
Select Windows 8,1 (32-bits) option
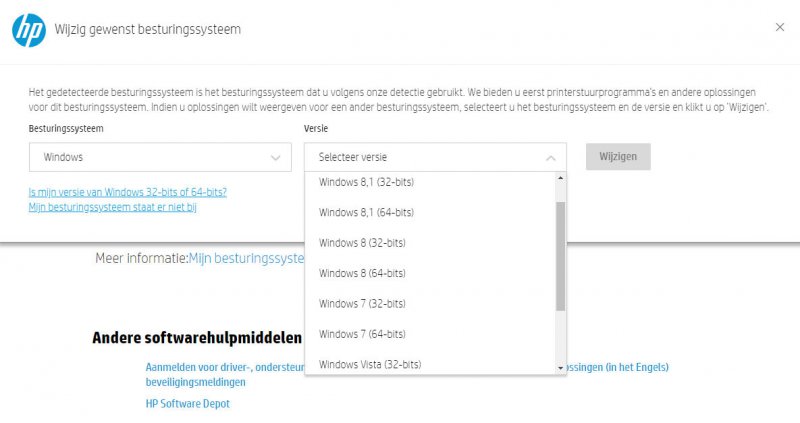pos(430,182)
